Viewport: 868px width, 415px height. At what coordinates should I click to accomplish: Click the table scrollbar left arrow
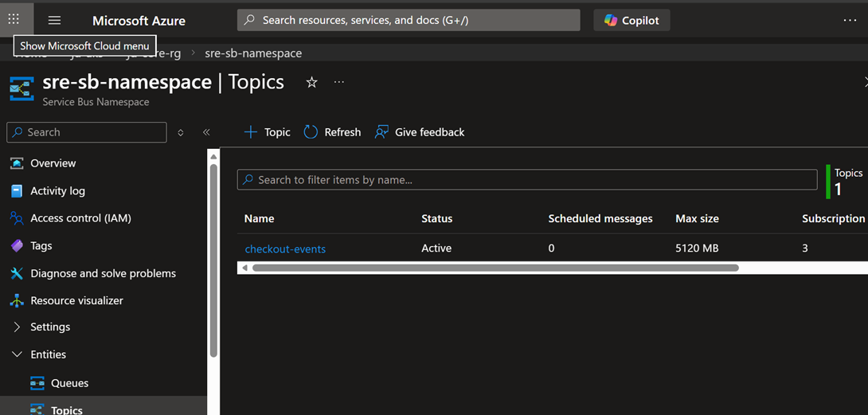pyautogui.click(x=244, y=268)
